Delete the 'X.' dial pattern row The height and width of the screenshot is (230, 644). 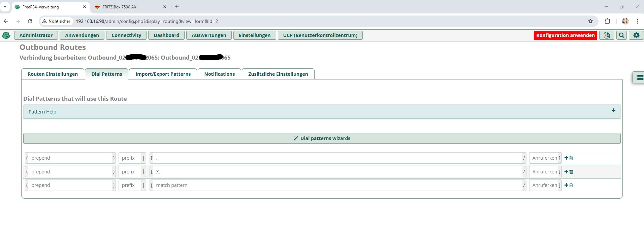pos(571,172)
